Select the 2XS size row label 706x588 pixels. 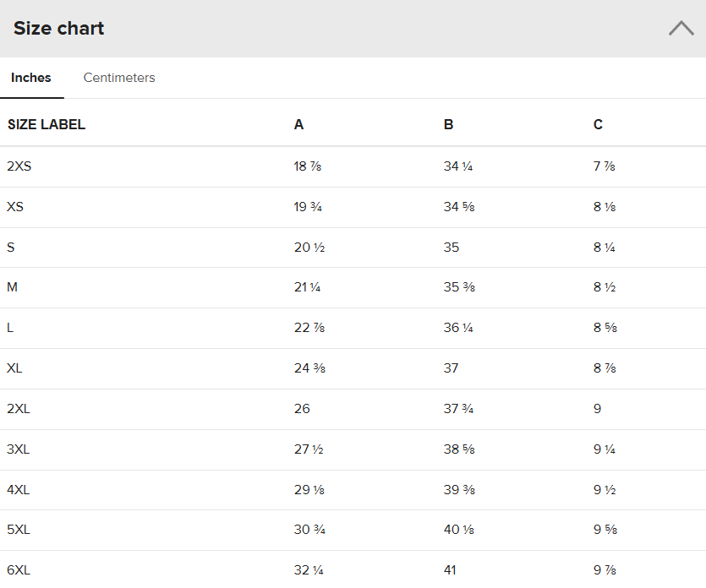click(19, 166)
